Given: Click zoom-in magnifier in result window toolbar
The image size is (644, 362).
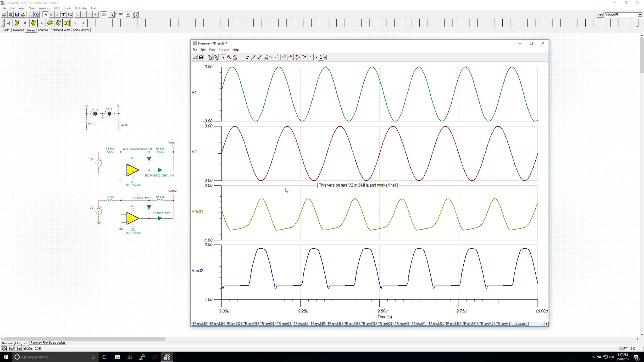Looking at the screenshot, I should point(229,58).
